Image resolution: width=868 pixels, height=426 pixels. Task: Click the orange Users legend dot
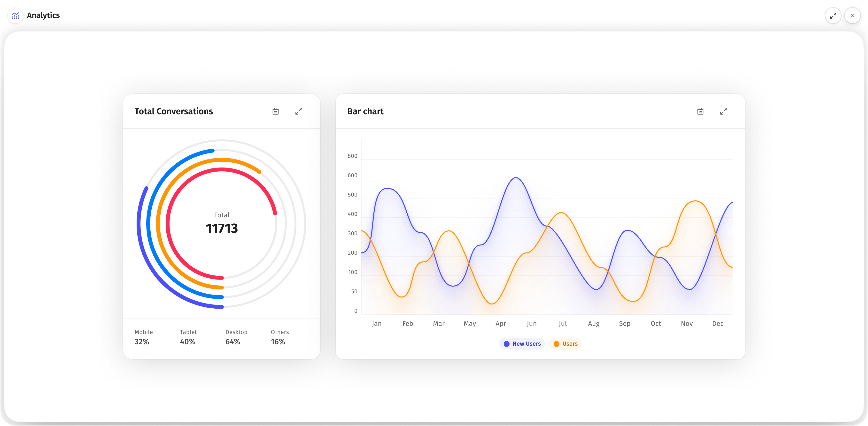coord(556,344)
